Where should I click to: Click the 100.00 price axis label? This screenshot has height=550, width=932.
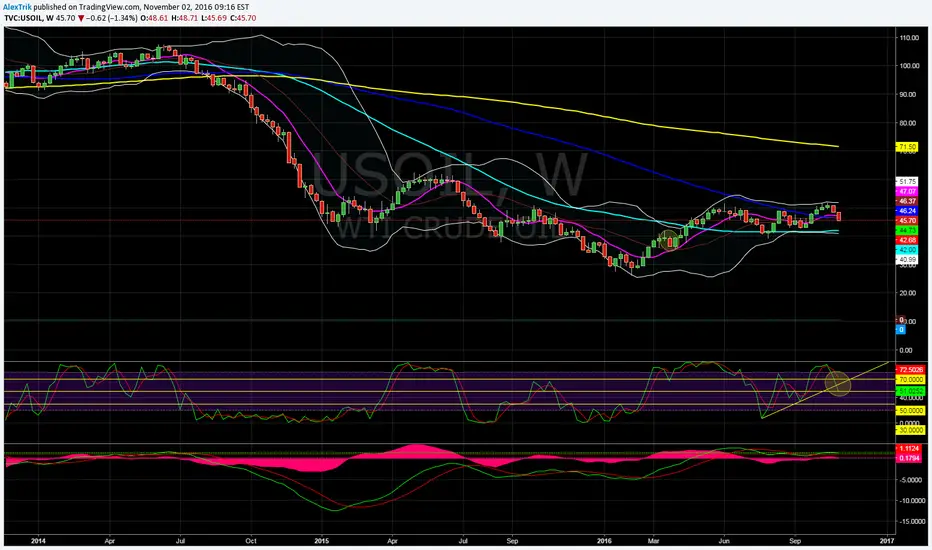click(909, 66)
